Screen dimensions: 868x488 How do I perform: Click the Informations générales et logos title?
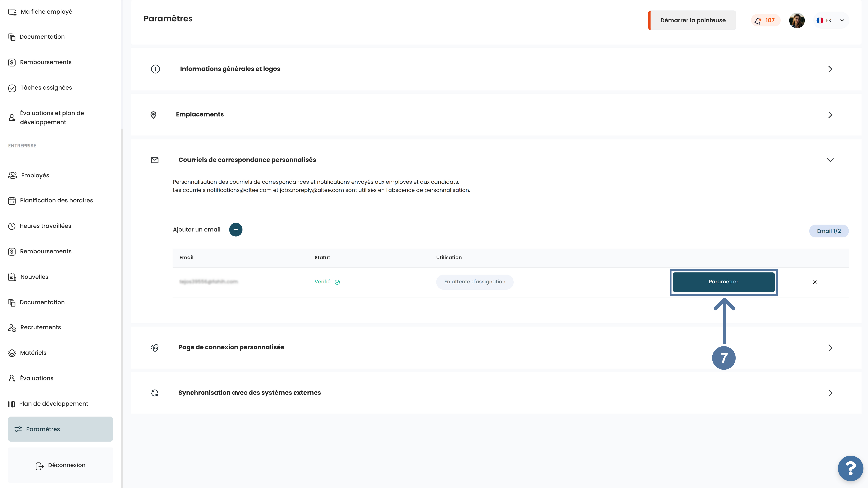point(230,69)
